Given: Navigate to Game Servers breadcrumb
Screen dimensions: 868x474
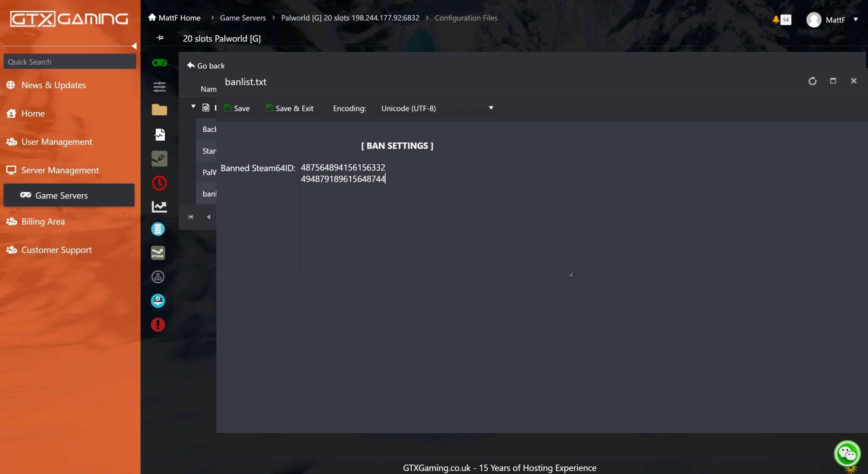Looking at the screenshot, I should coord(243,18).
